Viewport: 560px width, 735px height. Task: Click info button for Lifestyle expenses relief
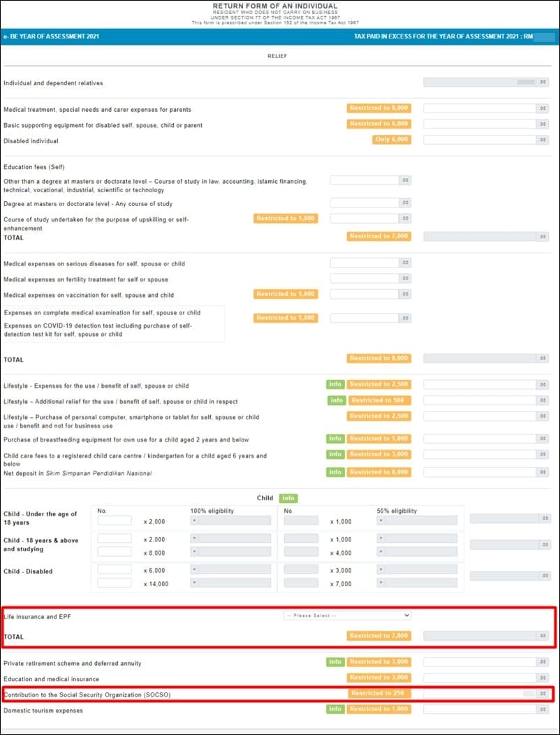coord(335,384)
